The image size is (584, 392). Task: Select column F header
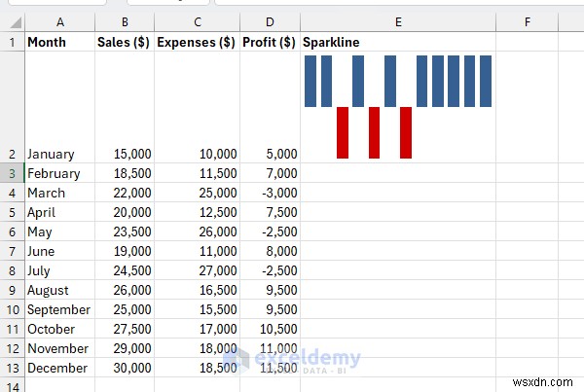pos(527,22)
